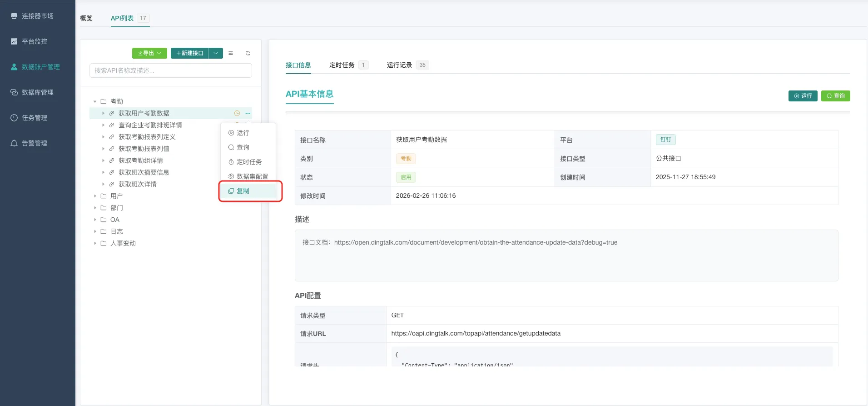Switch to the 运行记录 tab
Viewport: 868px width, 406px height.
coord(399,65)
